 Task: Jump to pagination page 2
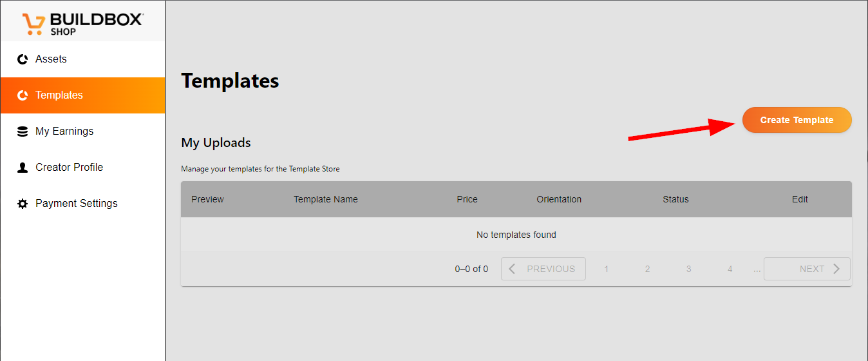pos(647,269)
